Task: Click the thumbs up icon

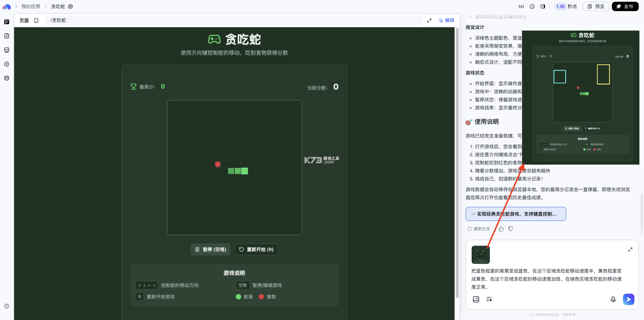Action: tap(501, 229)
